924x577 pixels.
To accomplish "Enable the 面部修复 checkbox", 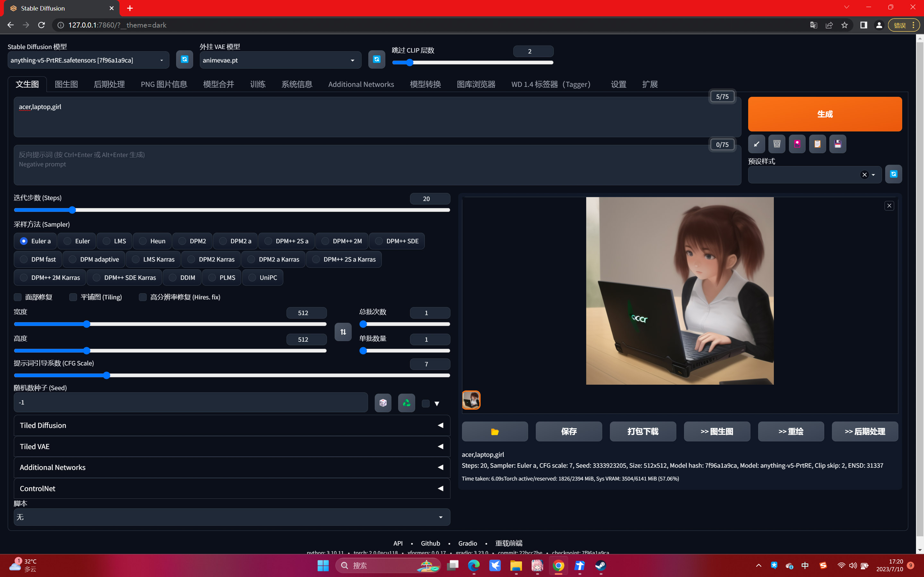I will 18,297.
